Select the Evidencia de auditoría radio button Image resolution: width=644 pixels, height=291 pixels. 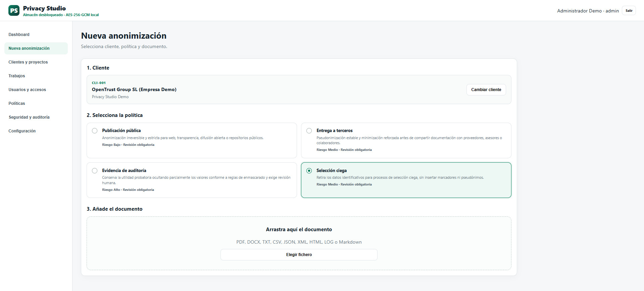95,171
